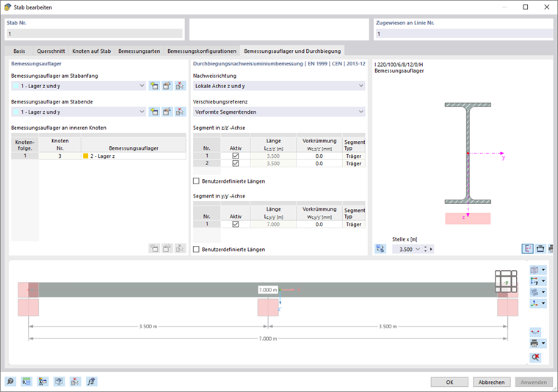Click pick-in-graphic icon beside Stabanfang support
Viewport: 558px width, 392px height.
click(x=180, y=86)
